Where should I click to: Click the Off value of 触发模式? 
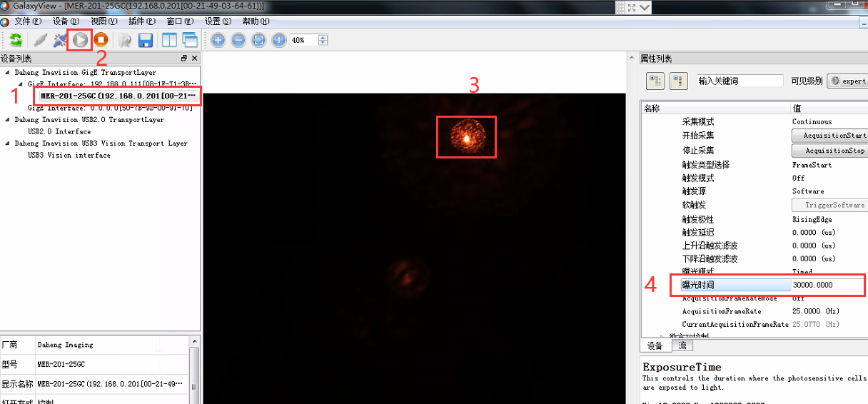[x=798, y=178]
